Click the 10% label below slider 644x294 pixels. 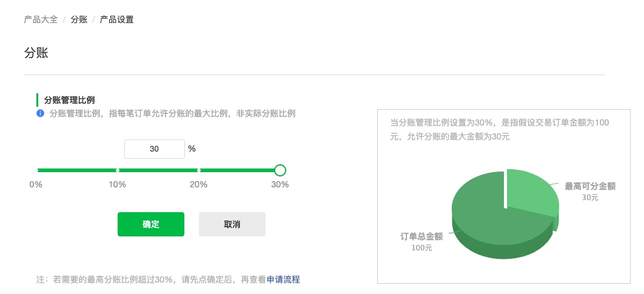[118, 185]
